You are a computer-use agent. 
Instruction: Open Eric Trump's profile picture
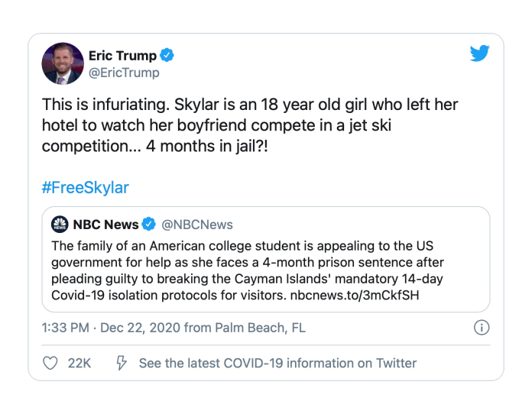pyautogui.click(x=63, y=63)
